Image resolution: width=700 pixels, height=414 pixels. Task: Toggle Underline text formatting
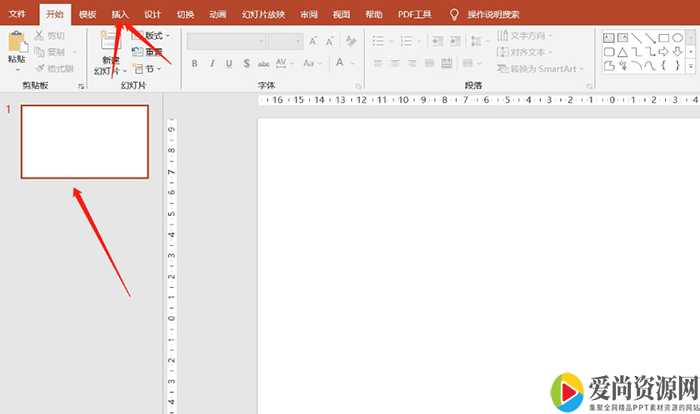point(229,63)
